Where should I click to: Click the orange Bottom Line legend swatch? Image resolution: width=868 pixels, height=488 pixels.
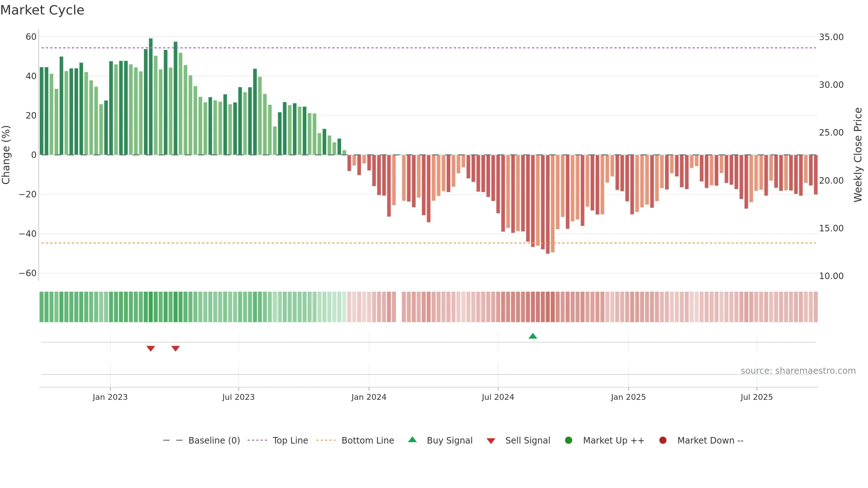point(326,440)
